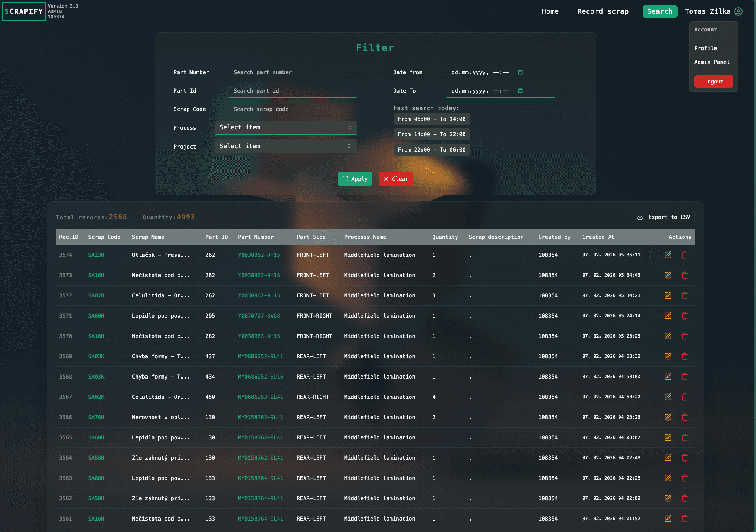Apply the filter settings
756x532 pixels.
(355, 179)
